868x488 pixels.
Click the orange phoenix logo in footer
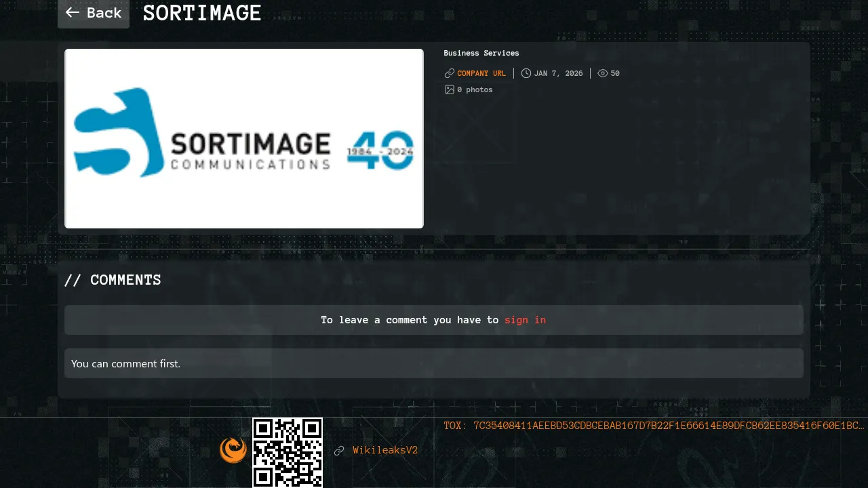233,450
